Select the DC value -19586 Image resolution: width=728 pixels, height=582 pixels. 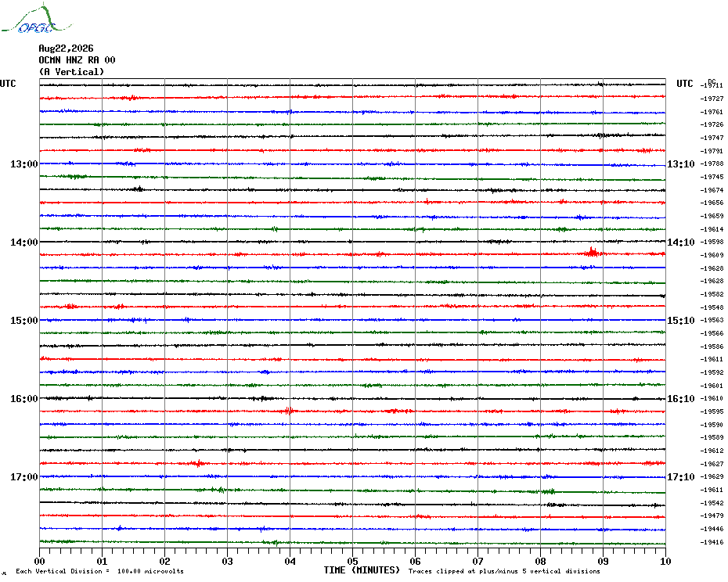[x=712, y=347]
